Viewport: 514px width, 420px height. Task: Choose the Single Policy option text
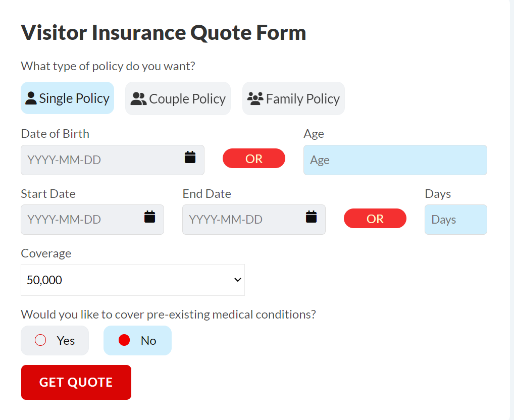point(74,98)
